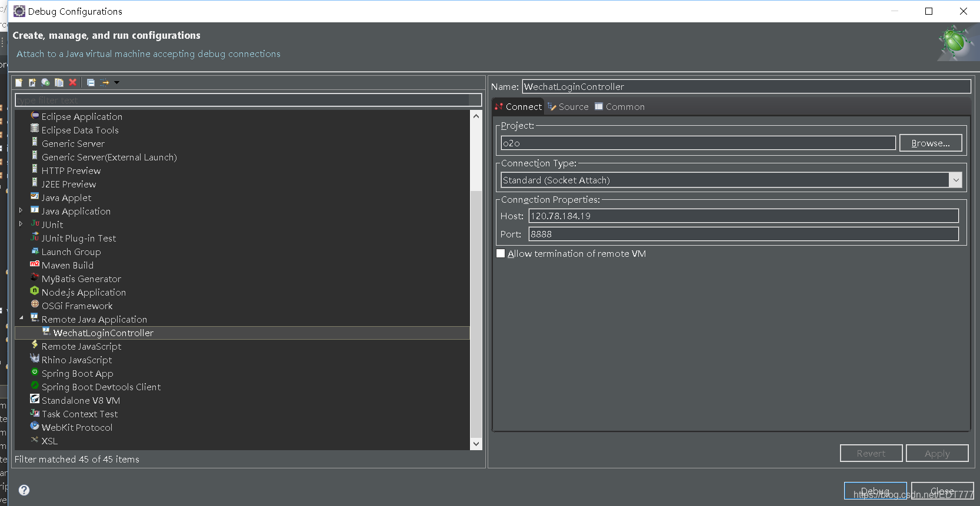Click the help question mark icon
Viewport: 980px width, 506px height.
[x=24, y=490]
